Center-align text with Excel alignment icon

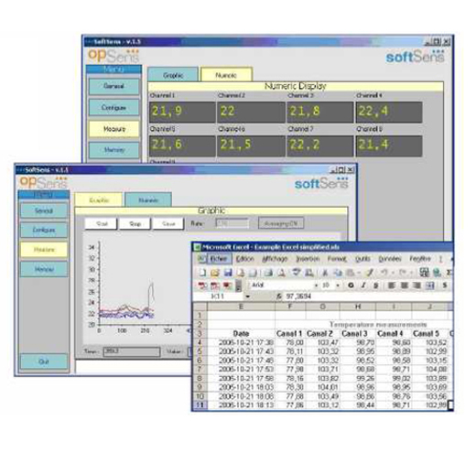click(405, 285)
